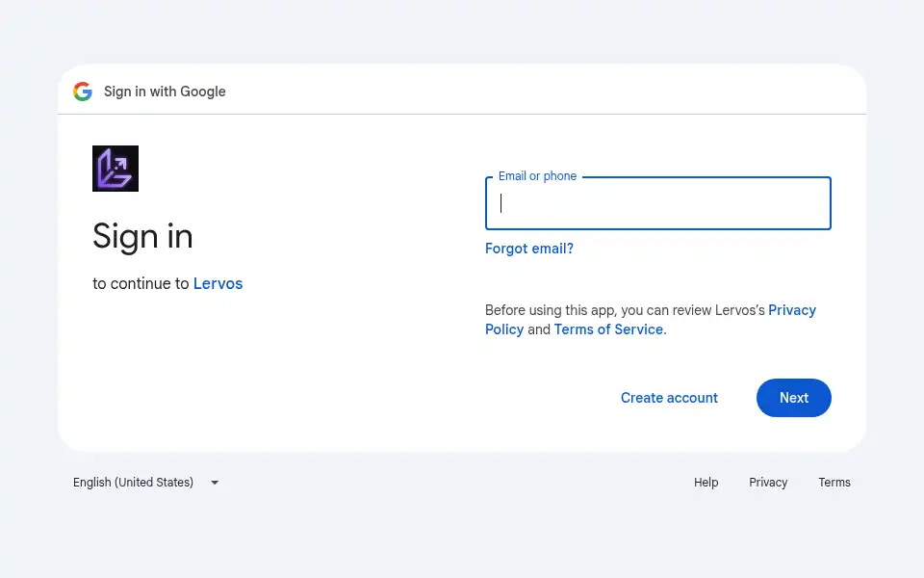Open the Privacy footer link

point(768,483)
